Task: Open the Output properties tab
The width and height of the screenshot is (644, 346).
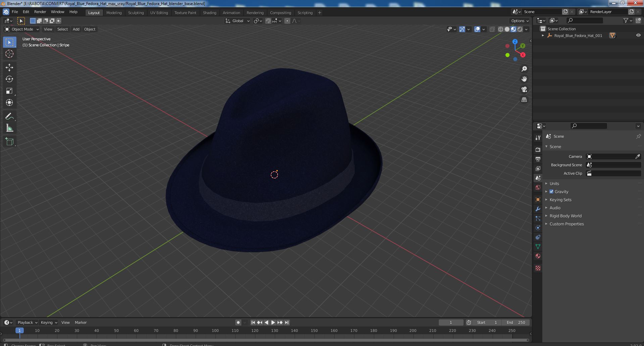Action: (x=538, y=159)
